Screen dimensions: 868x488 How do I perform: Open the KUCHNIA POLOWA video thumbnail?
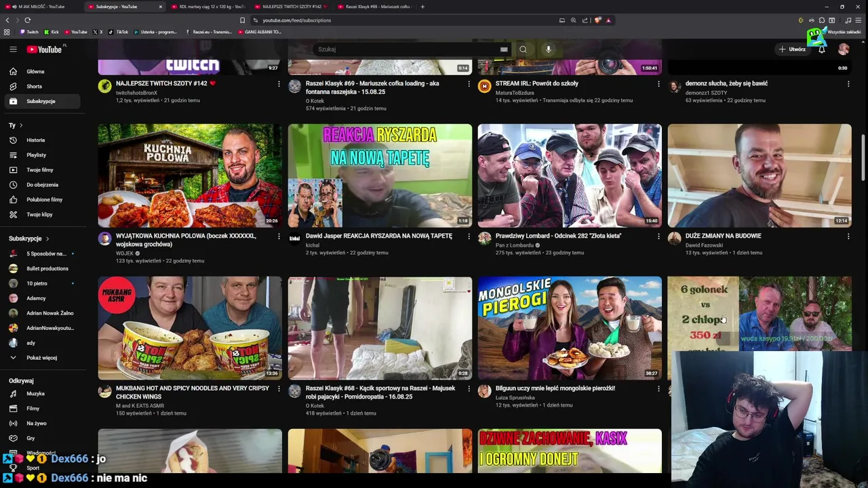pos(190,175)
